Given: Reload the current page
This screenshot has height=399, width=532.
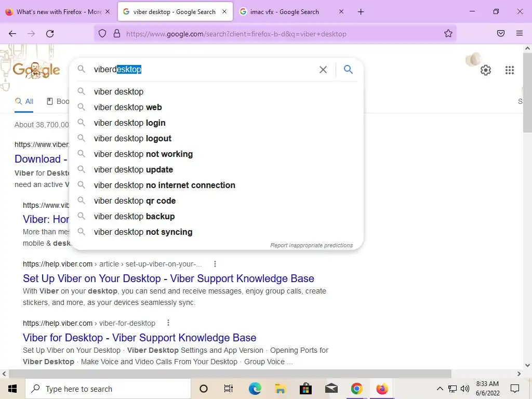Looking at the screenshot, I should [50, 34].
